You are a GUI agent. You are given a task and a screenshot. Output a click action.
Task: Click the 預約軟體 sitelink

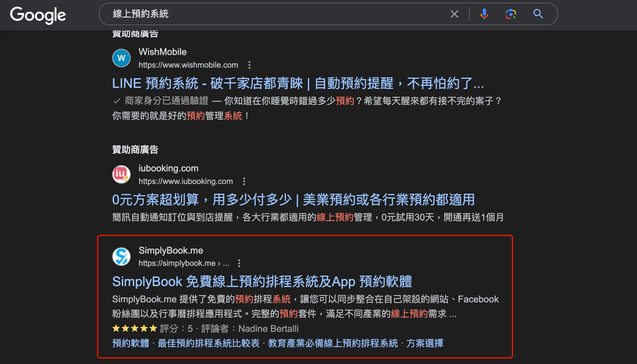[x=131, y=343]
